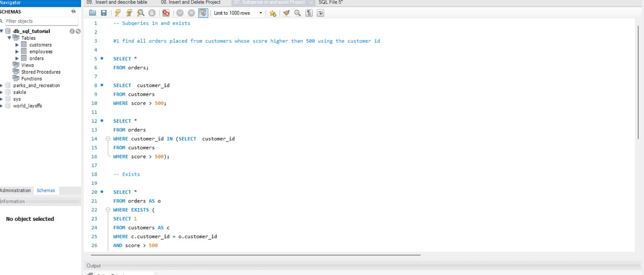
Task: Expand the customers table node
Action: click(17, 45)
